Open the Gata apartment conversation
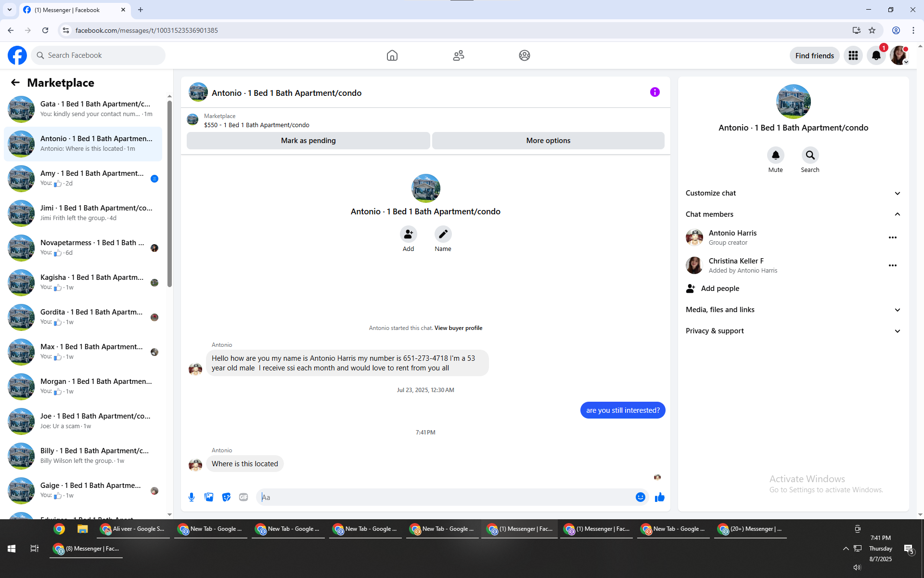The image size is (924, 578). [x=83, y=109]
